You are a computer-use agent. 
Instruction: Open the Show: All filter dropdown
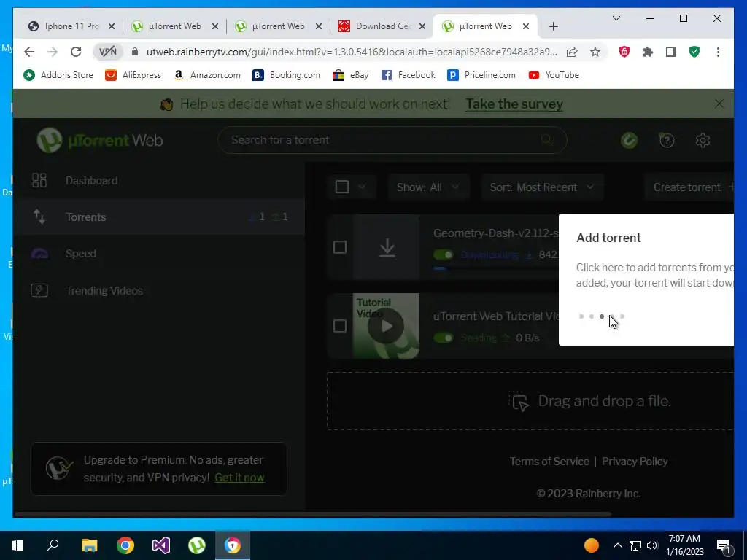(427, 187)
